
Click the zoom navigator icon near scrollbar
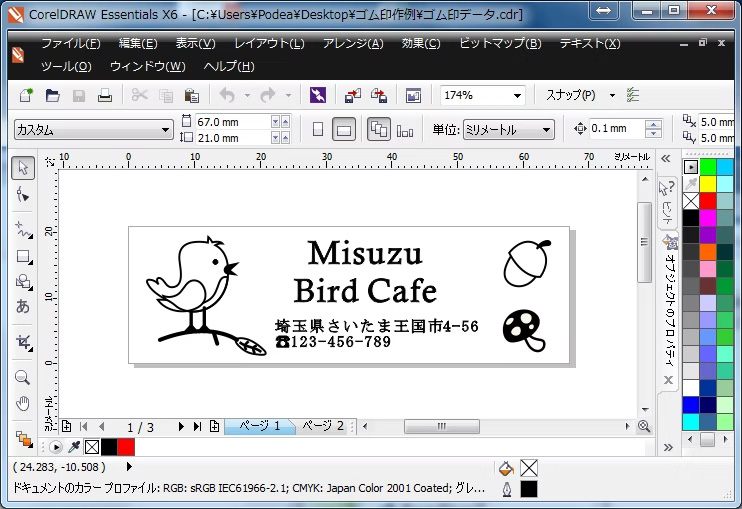pyautogui.click(x=644, y=426)
